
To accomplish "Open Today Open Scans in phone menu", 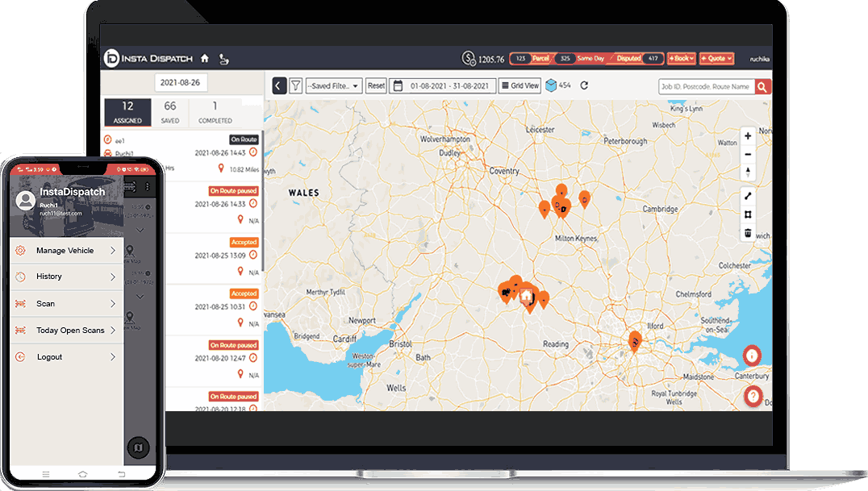I will [66, 330].
